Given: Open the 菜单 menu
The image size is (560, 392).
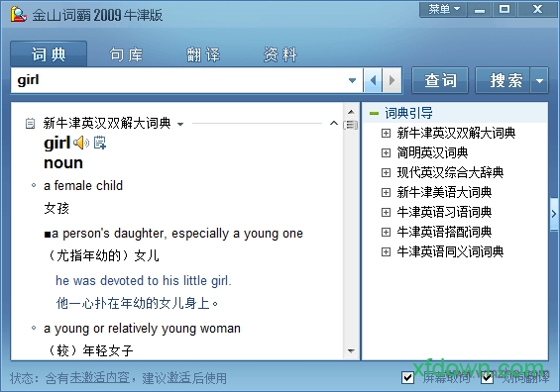Looking at the screenshot, I should [444, 9].
